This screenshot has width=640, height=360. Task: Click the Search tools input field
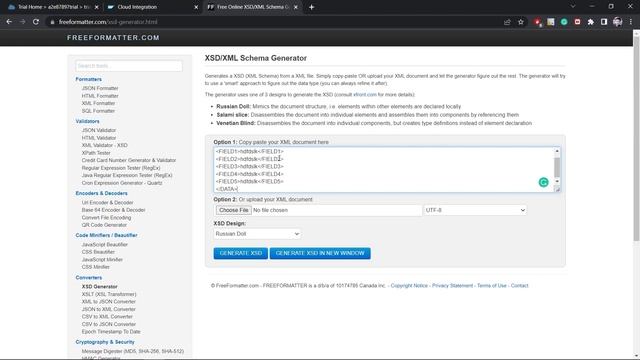(129, 66)
